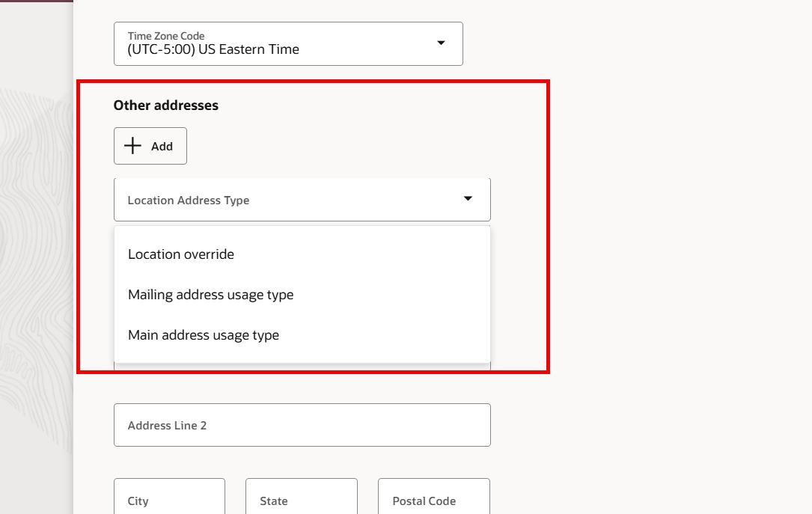Click into the City field

(169, 496)
